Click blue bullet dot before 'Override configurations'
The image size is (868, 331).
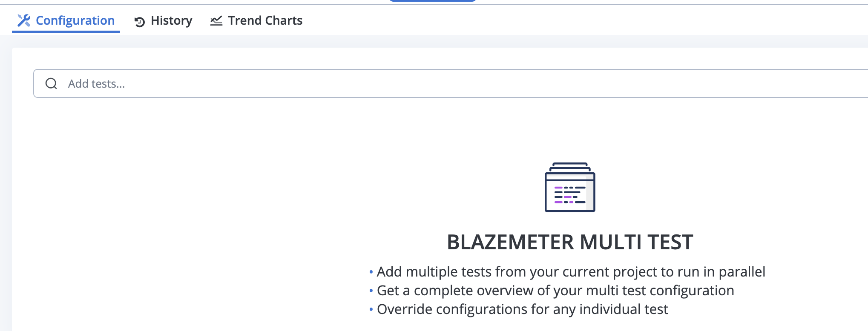click(371, 309)
